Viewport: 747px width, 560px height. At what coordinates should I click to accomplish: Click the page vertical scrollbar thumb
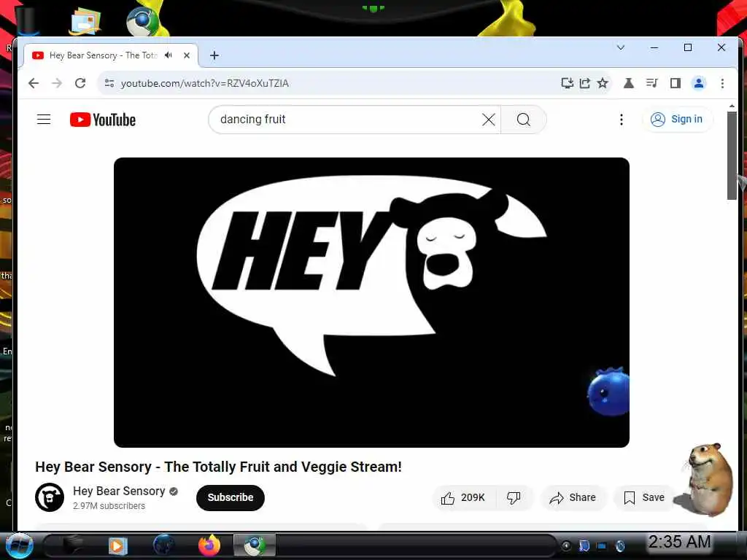[x=732, y=156]
